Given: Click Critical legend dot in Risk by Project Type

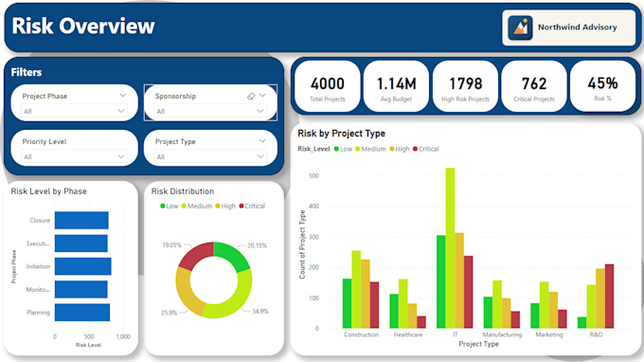Looking at the screenshot, I should (415, 149).
